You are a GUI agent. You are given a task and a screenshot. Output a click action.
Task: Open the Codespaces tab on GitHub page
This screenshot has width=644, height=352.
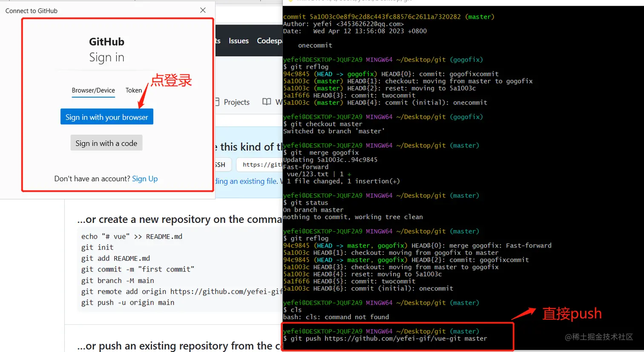(270, 41)
